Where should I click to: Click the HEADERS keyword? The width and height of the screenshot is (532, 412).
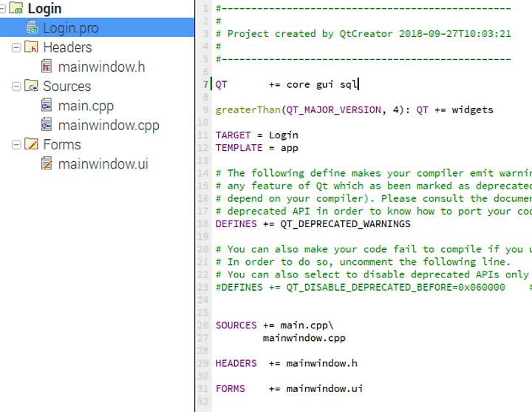click(x=236, y=363)
